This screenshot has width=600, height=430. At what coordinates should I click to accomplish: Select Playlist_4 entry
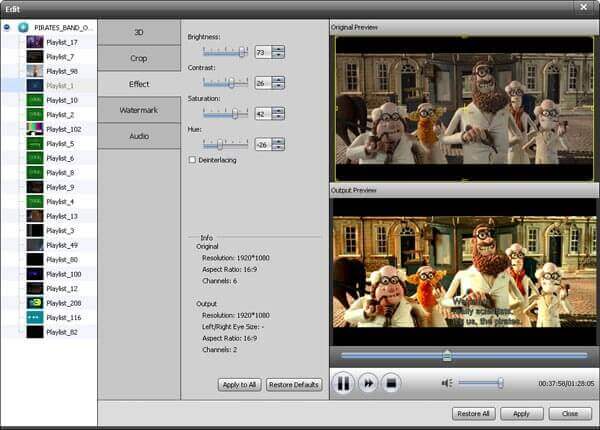point(60,202)
